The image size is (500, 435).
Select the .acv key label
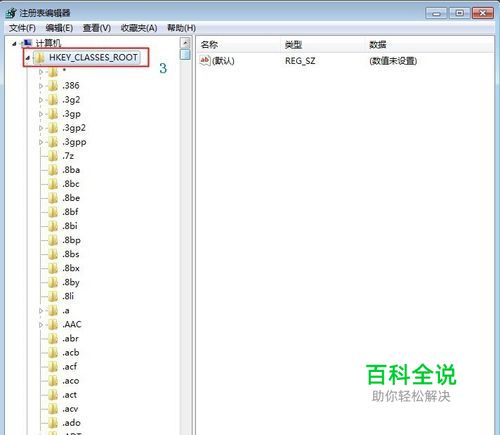point(70,409)
